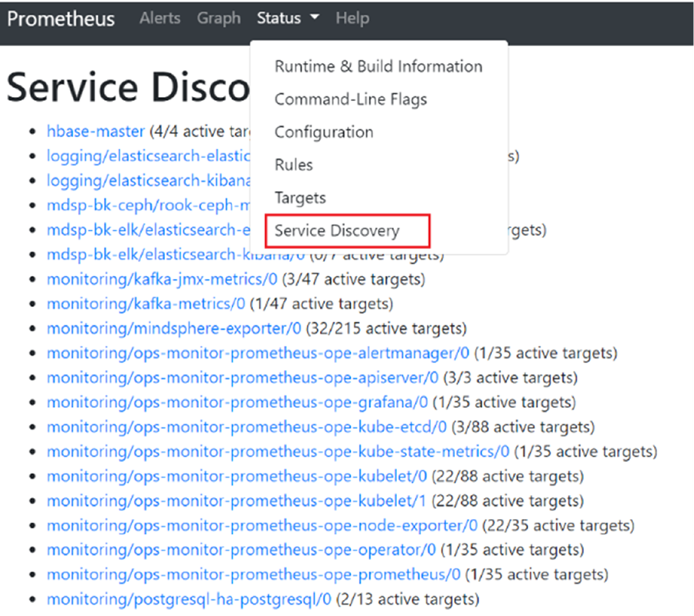Screen dimensions: 694x616
Task: Click the '(3/3 active targets)' text
Action: coord(510,378)
